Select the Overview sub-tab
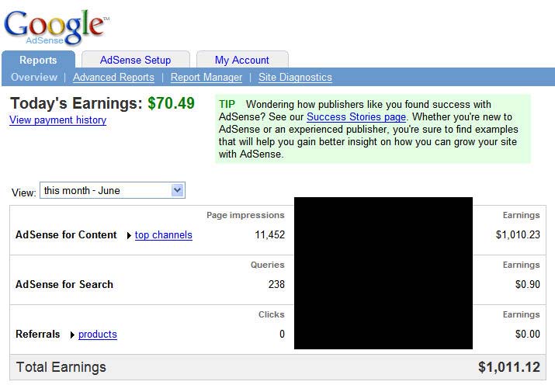This screenshot has height=392, width=555. tap(34, 77)
